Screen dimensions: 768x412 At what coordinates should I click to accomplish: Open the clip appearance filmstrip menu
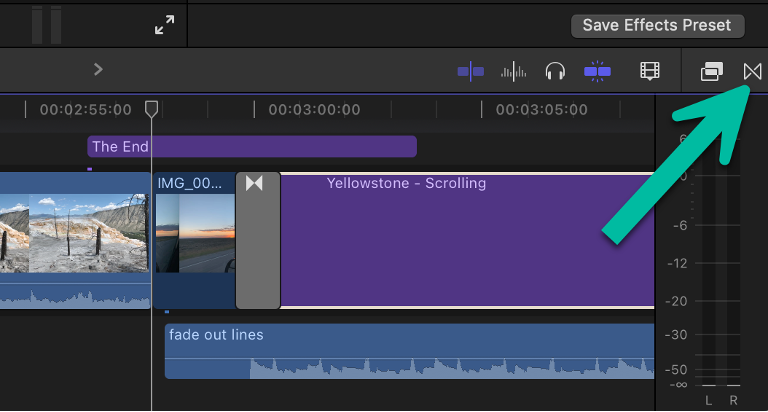click(650, 71)
